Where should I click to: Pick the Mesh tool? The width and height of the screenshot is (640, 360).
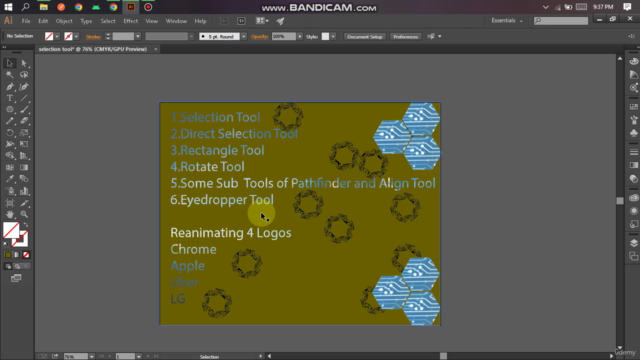point(9,167)
